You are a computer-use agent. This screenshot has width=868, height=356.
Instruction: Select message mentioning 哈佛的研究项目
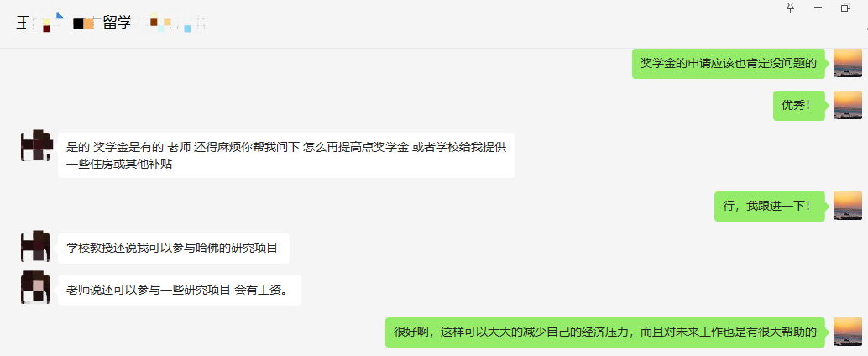tap(174, 248)
